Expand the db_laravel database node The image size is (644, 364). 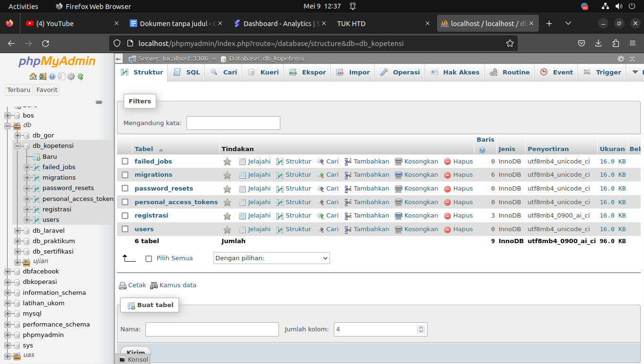pyautogui.click(x=18, y=231)
